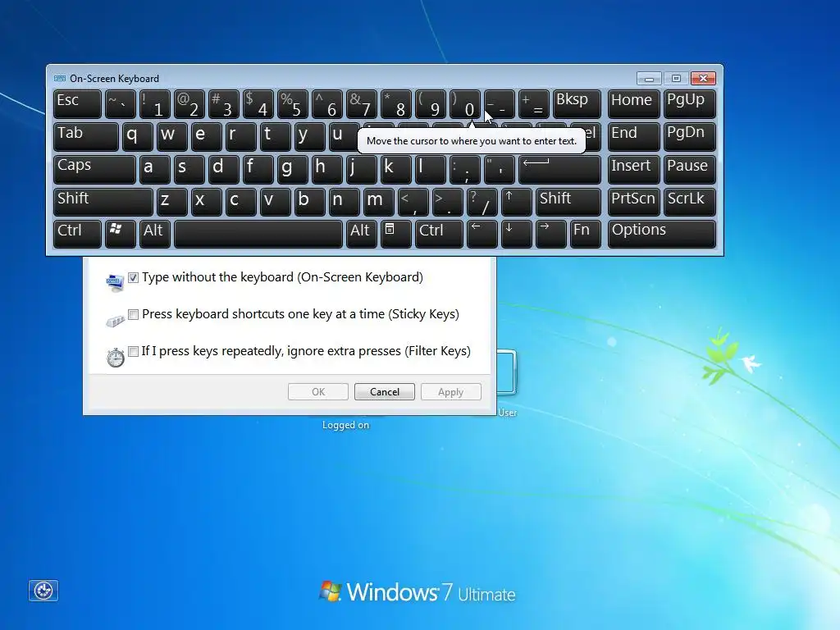Uncheck Type without the keyboard checkbox
Image resolution: width=840 pixels, height=630 pixels.
(x=134, y=277)
